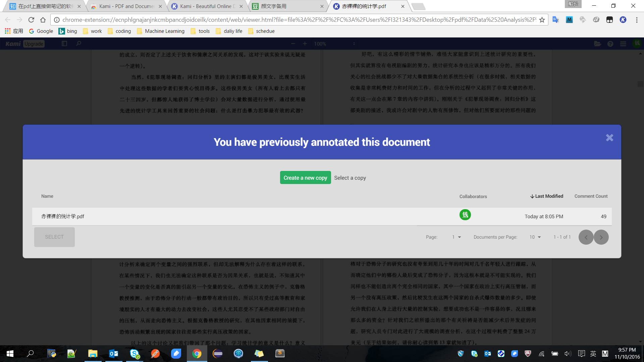Click the collaborator avatar on the document row
Viewport: 644px width, 362px height.
coord(465,215)
